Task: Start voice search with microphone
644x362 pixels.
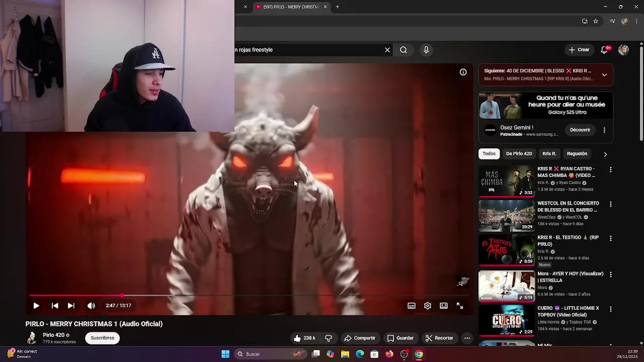Action: click(x=426, y=50)
